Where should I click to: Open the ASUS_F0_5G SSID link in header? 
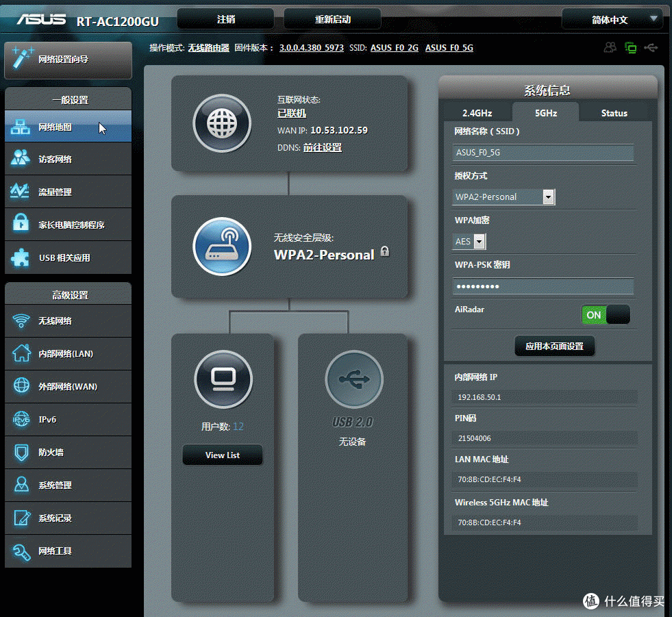pos(449,48)
